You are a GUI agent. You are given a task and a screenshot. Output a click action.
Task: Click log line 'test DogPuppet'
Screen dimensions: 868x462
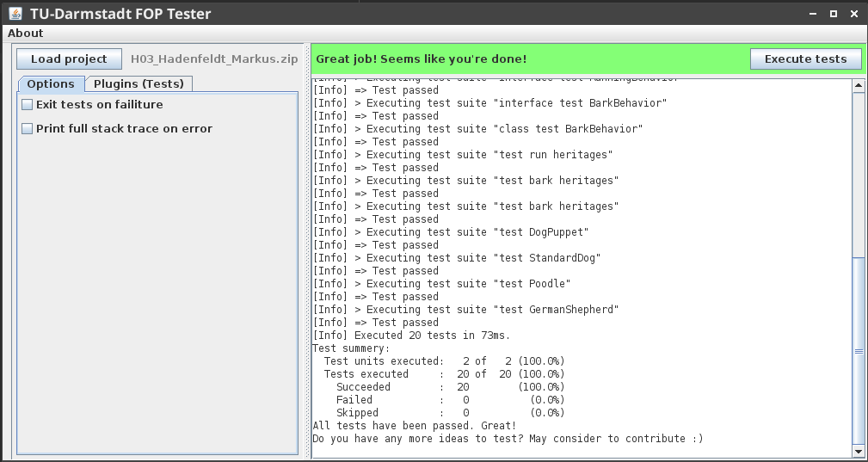click(451, 231)
